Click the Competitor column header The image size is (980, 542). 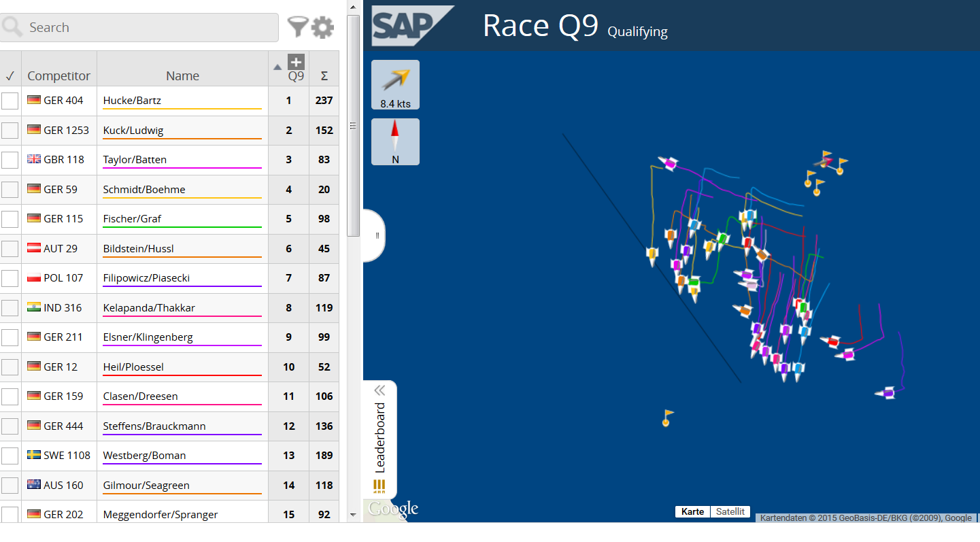59,76
